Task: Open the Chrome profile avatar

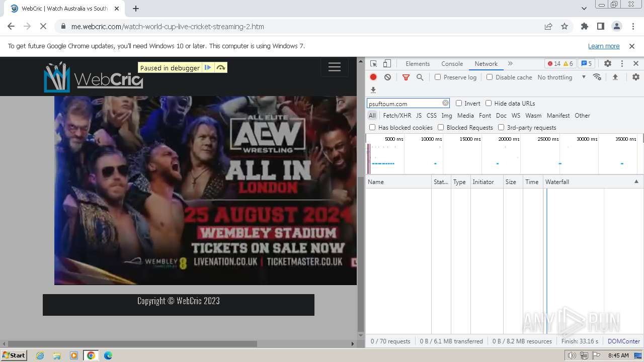Action: point(616,26)
